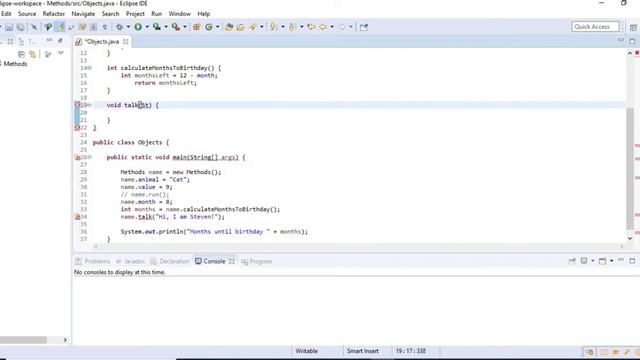Open the Refactor menu

[x=54, y=13]
